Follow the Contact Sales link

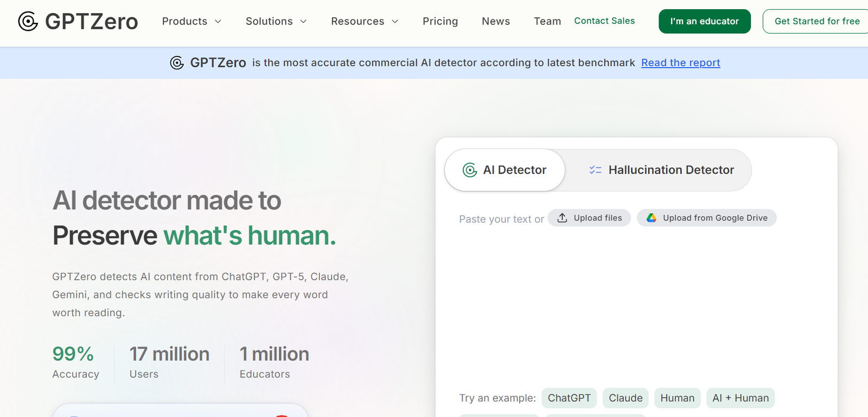coord(604,21)
